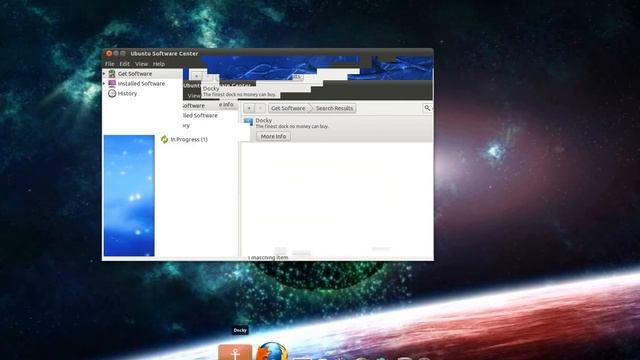Go back with the left arrow button

(249, 108)
